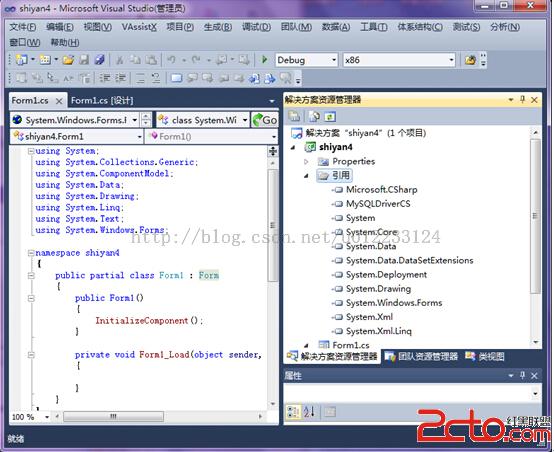Click the New Project toolbar icon
Viewport: 554px width, 452px height.
(22, 60)
